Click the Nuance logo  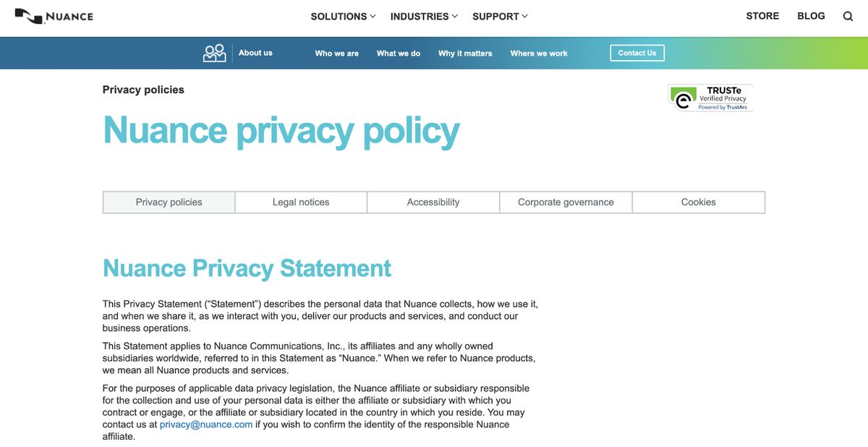pos(54,16)
